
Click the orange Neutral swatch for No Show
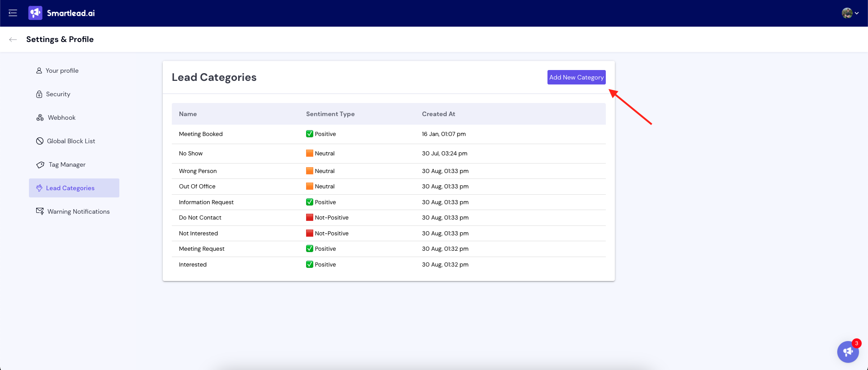tap(310, 153)
